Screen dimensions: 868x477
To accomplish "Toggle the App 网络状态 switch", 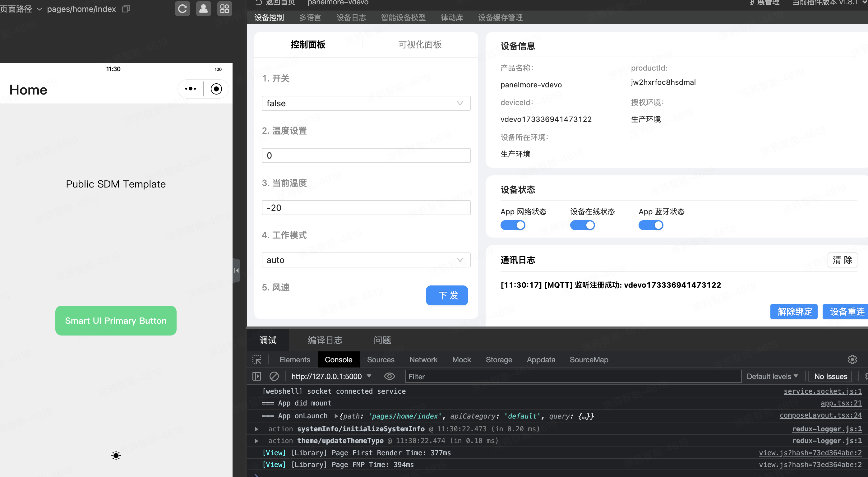I will point(513,225).
